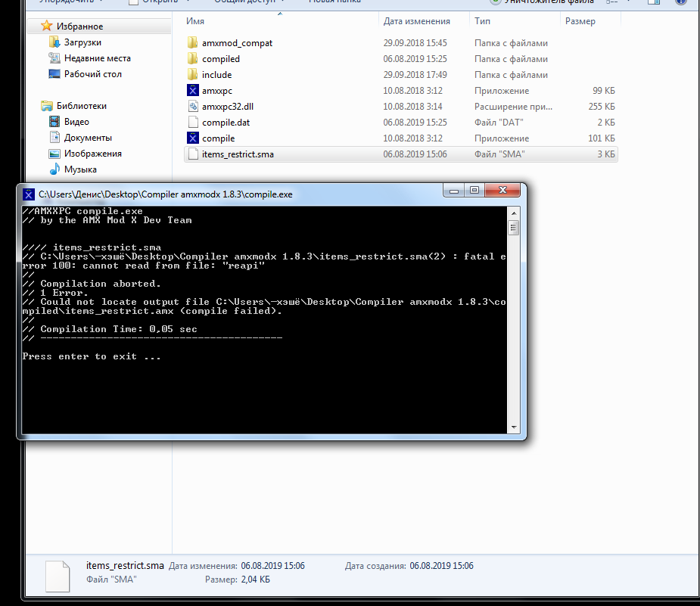700x606 pixels.
Task: Select the compiled folder icon
Action: (192, 59)
